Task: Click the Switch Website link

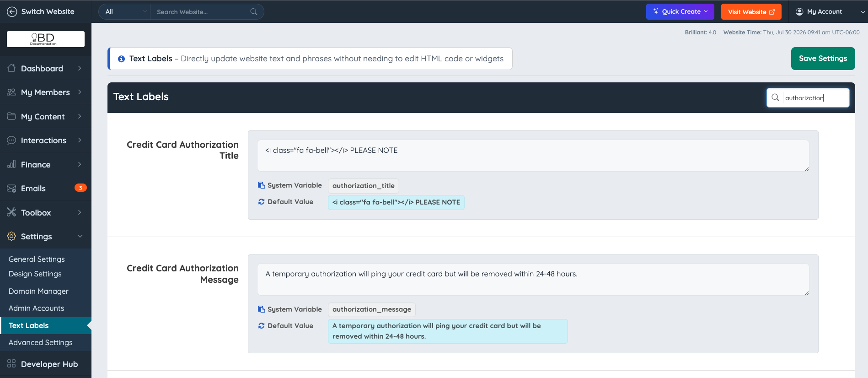Action: (x=41, y=11)
